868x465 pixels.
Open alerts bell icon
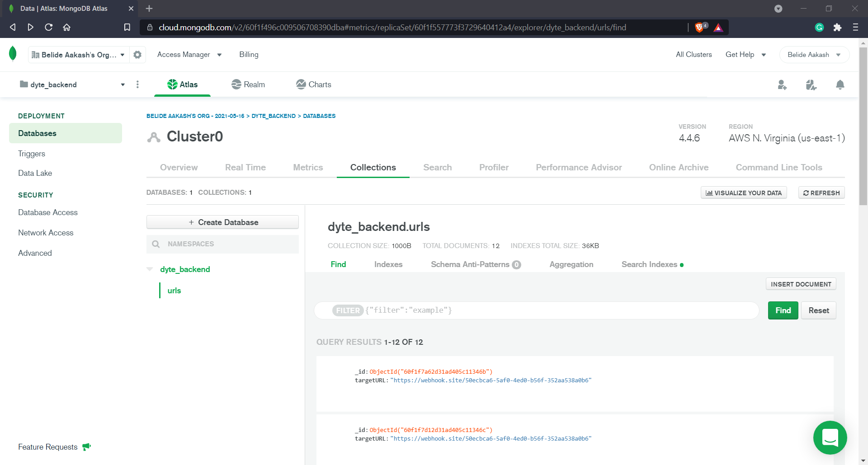coord(840,85)
